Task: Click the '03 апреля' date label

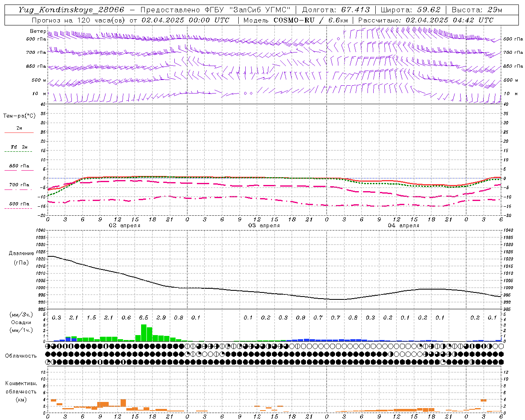Action: [264, 226]
